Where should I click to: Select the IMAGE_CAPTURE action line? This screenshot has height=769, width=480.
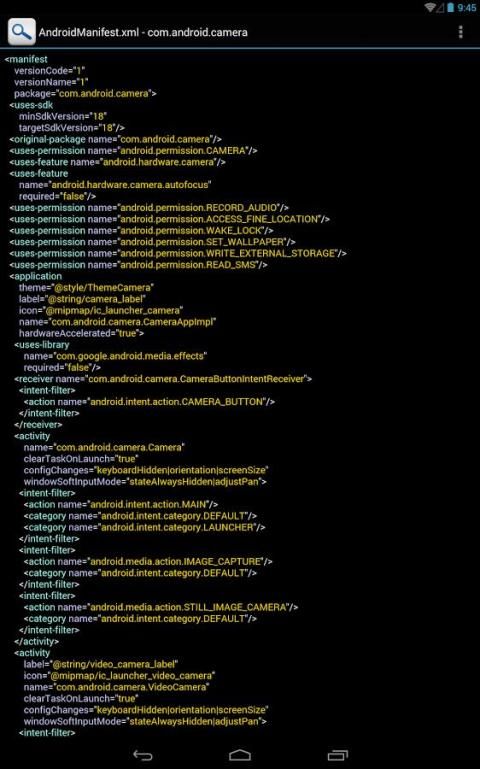(x=148, y=562)
